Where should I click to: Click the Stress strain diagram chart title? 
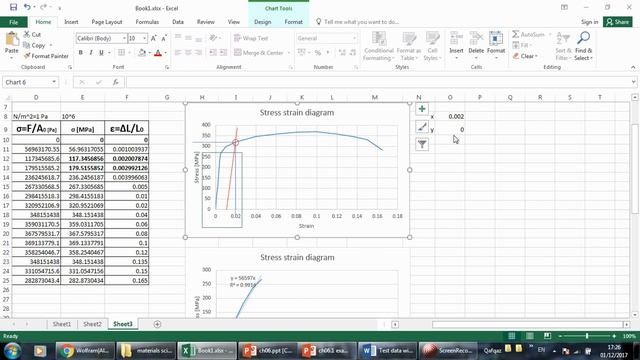pyautogui.click(x=297, y=113)
